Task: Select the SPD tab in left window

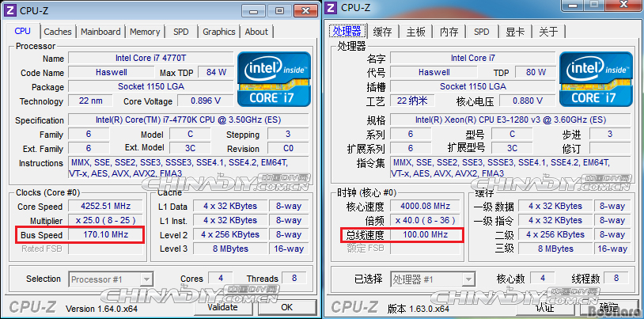Action: (x=180, y=32)
